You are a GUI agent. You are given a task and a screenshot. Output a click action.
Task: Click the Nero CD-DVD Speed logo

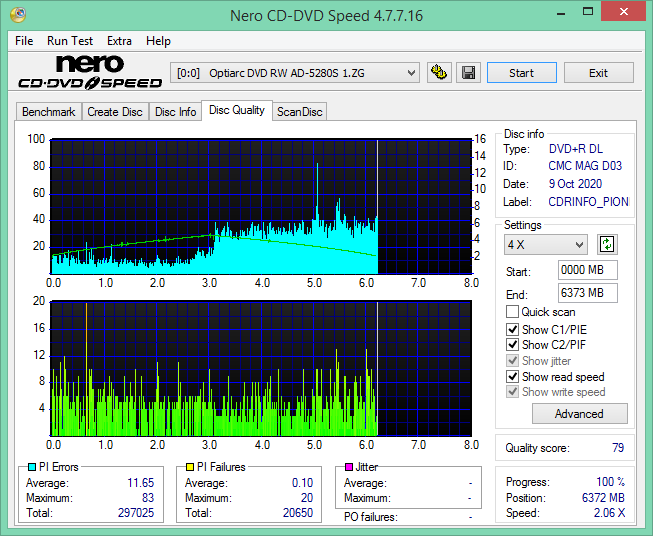coord(90,72)
